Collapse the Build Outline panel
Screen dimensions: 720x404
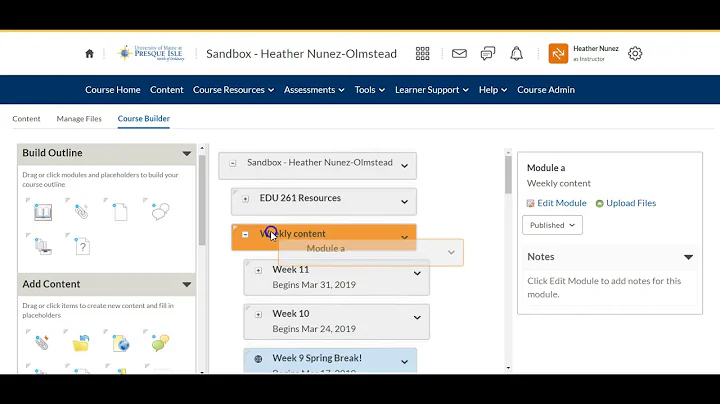click(x=186, y=153)
